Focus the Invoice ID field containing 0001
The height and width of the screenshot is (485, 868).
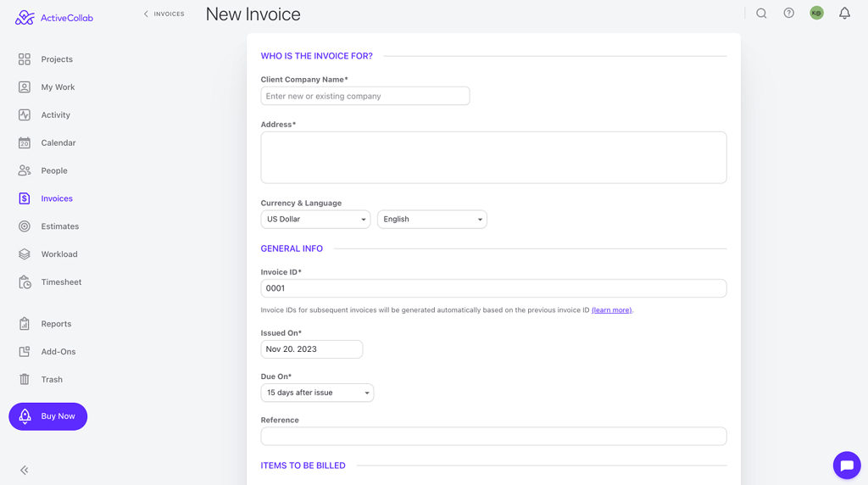pos(494,288)
